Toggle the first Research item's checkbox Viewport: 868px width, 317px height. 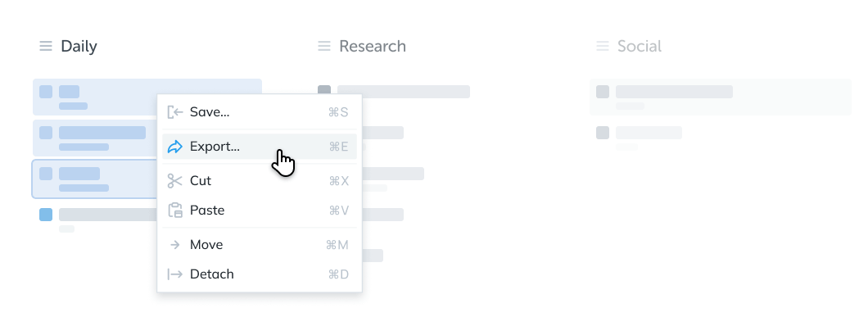[324, 90]
